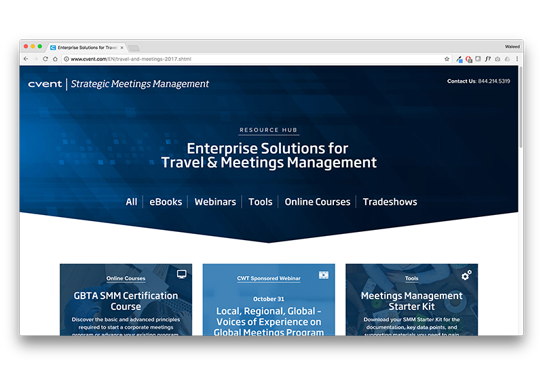
Task: Open the Chrome three-dot menu
Action: (517, 59)
